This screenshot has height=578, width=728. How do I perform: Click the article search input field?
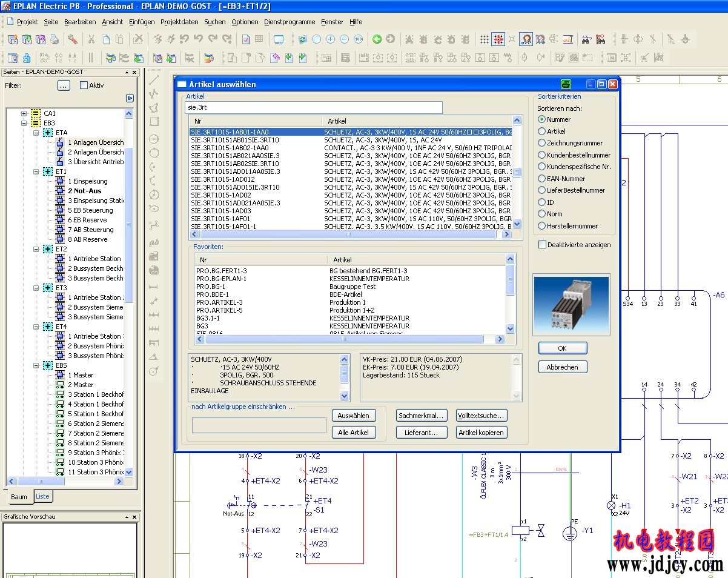(x=314, y=107)
